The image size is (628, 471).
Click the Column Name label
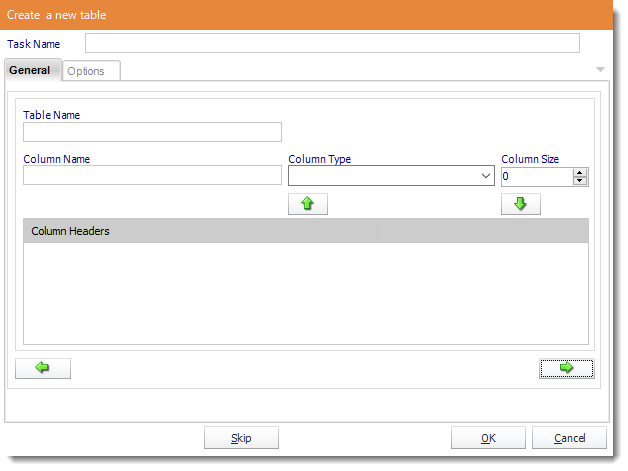click(56, 159)
